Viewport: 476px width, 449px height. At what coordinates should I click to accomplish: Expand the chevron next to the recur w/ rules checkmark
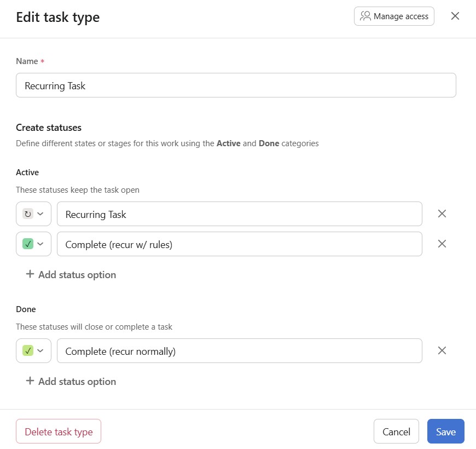tap(40, 244)
